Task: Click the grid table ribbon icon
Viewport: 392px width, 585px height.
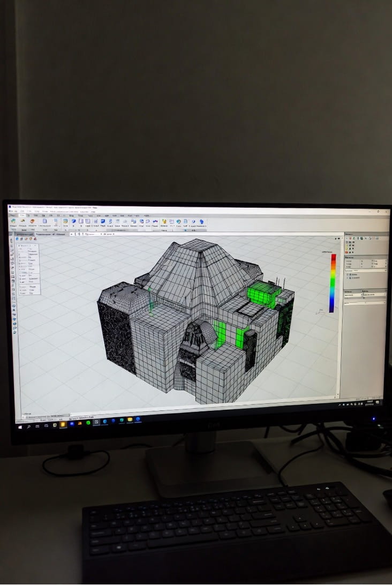Action: coord(88,221)
